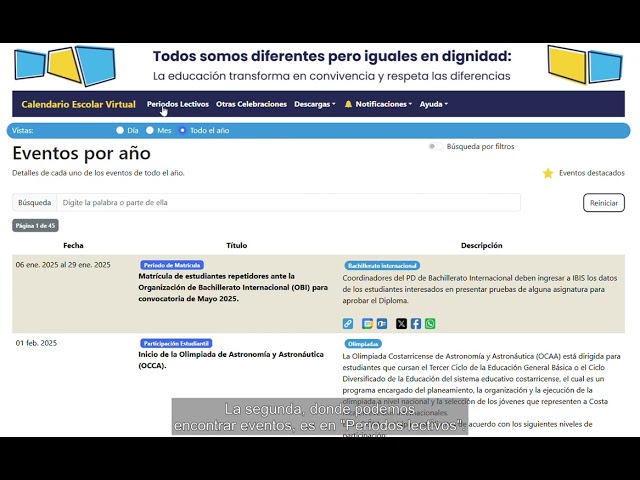640x480 pixels.
Task: Click the yellow star Eventos destacados icon
Action: (548, 173)
